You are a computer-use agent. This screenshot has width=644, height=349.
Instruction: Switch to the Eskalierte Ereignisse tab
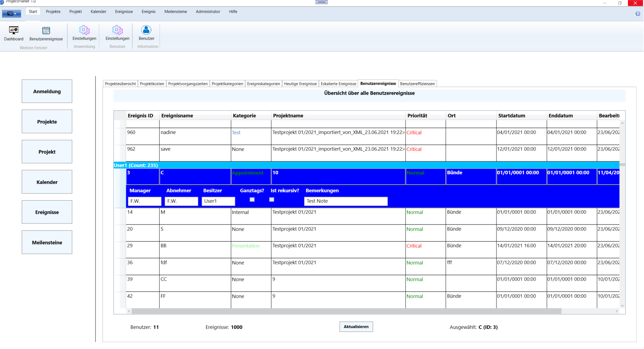[338, 84]
